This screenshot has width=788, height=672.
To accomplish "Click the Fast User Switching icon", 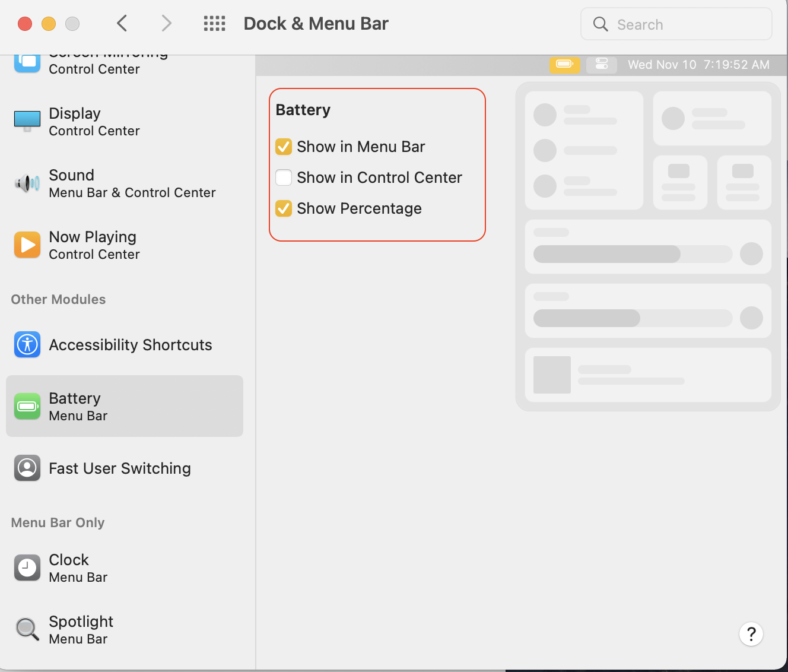I will coord(27,468).
